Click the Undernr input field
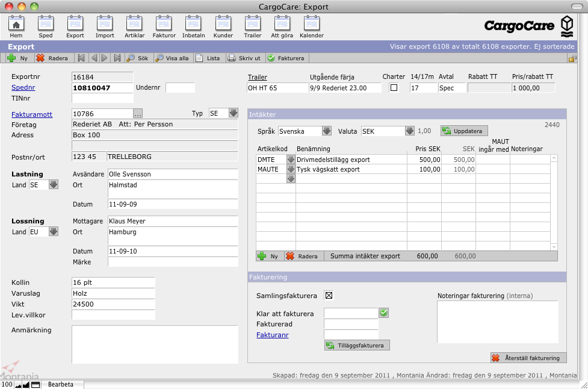Image resolution: width=588 pixels, height=389 pixels. [x=181, y=88]
